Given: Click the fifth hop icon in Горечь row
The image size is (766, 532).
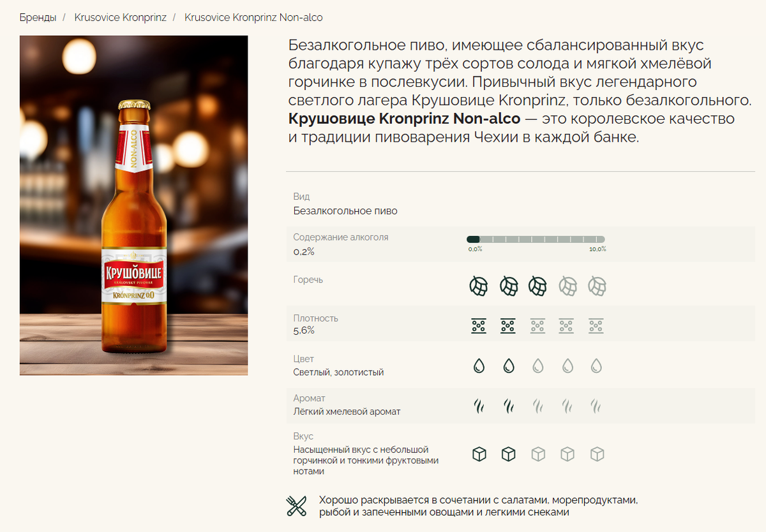Looking at the screenshot, I should 597,286.
